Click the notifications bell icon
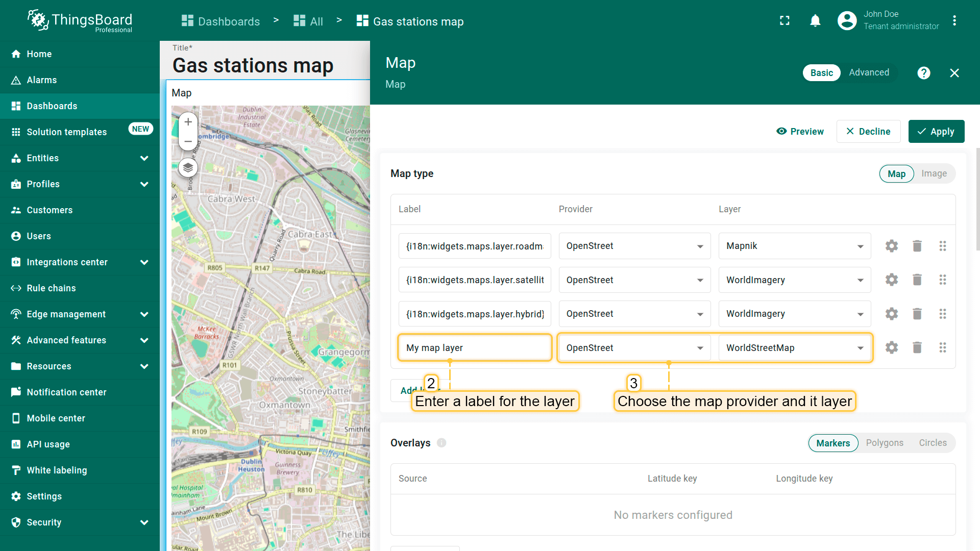The height and width of the screenshot is (551, 980). 815,21
